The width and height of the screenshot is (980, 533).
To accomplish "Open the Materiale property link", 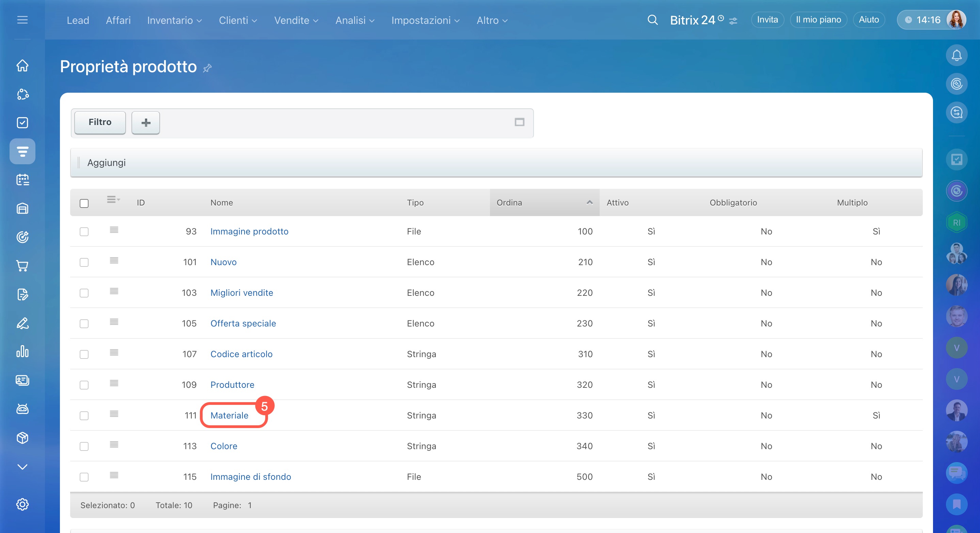I will coord(229,415).
